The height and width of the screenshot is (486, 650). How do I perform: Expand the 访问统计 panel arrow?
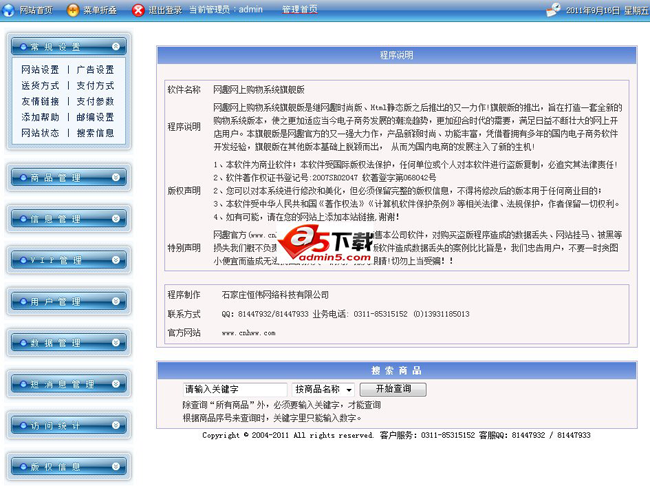(116, 425)
